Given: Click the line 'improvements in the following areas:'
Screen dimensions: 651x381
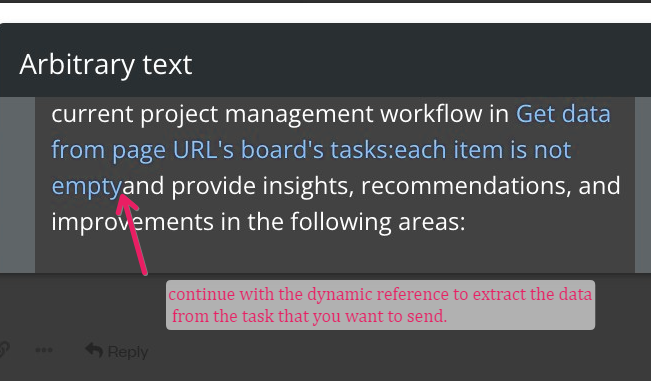Looking at the screenshot, I should click(x=258, y=222).
